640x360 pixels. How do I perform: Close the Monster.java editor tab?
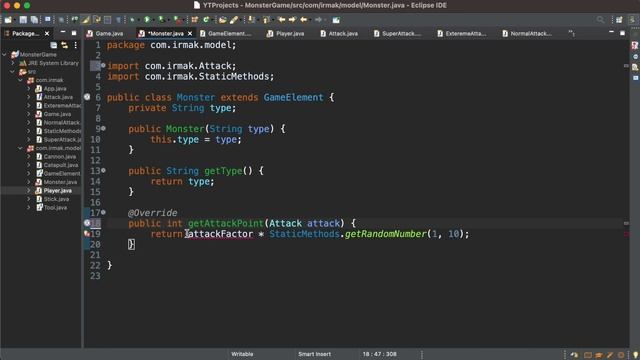190,33
